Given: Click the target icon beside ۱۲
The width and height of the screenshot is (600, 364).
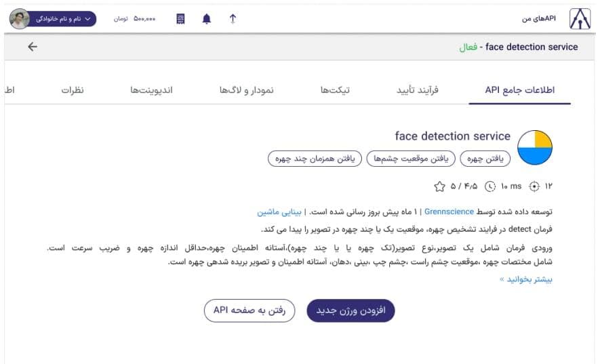Looking at the screenshot, I should pyautogui.click(x=534, y=186).
